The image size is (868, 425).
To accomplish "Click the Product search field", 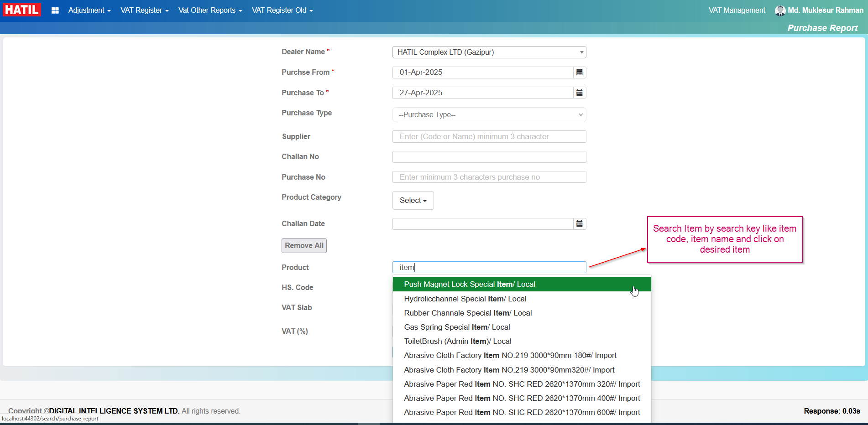I will point(489,268).
